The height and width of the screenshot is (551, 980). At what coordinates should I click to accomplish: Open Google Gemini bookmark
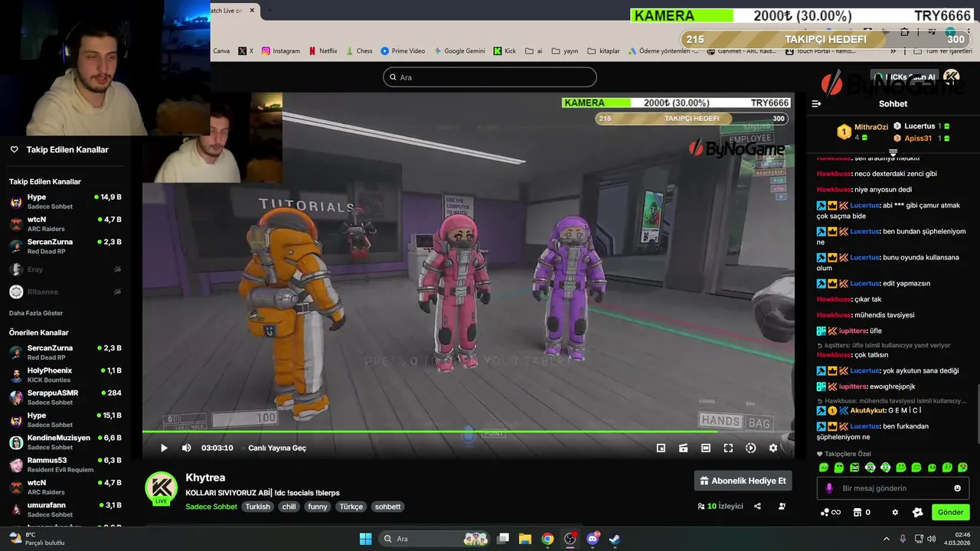[459, 51]
